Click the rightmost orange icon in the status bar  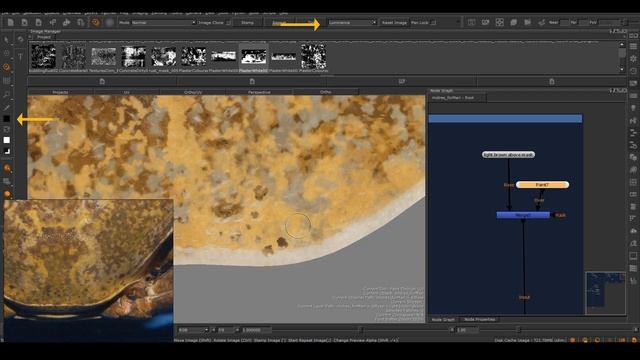[x=634, y=340]
